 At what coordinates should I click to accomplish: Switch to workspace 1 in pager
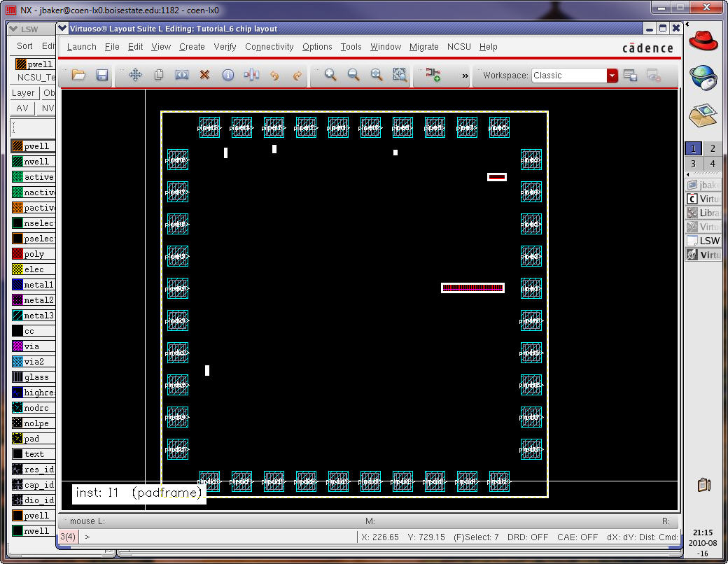(693, 148)
